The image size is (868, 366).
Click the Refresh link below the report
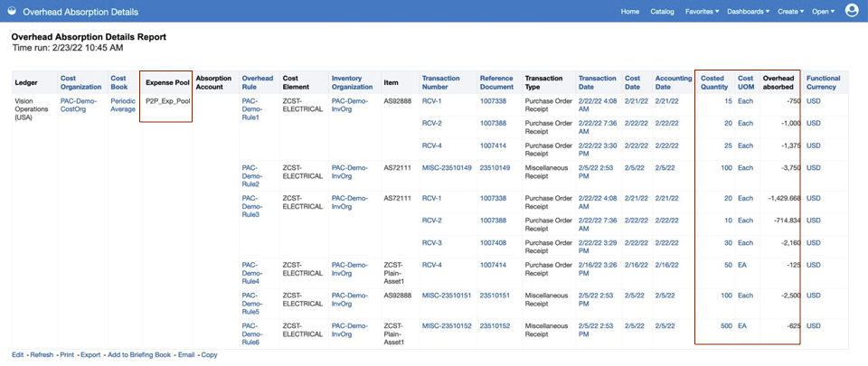pyautogui.click(x=42, y=355)
